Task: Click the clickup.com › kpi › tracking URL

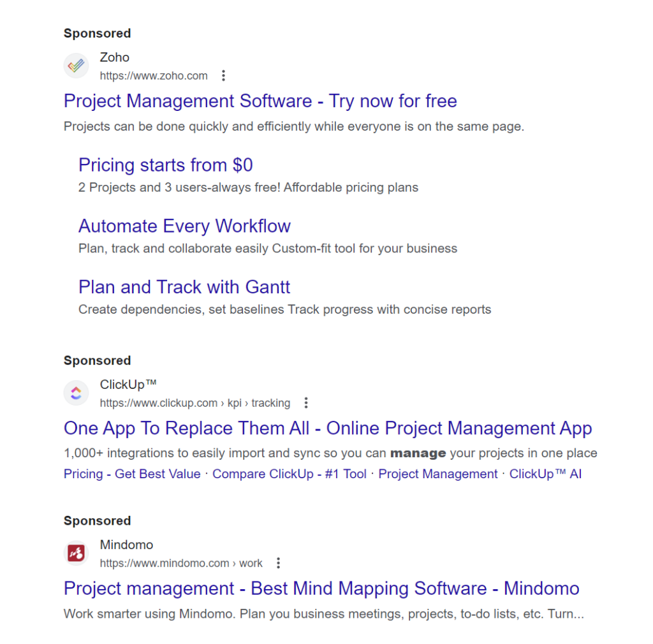Action: coord(195,403)
